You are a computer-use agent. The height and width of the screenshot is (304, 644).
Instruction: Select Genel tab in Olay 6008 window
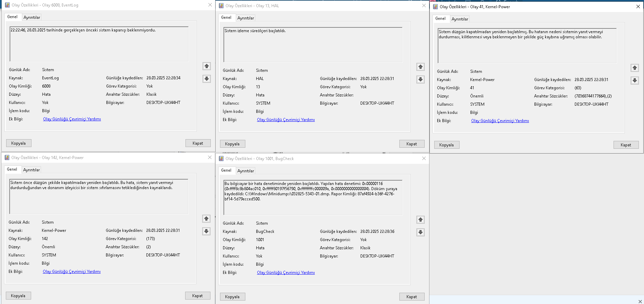12,17
